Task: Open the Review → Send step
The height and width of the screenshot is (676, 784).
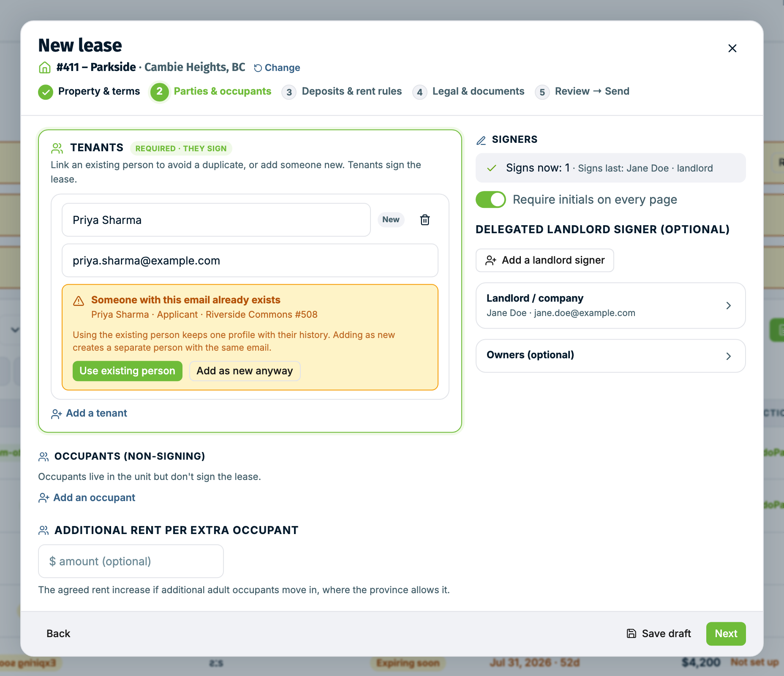Action: (582, 92)
